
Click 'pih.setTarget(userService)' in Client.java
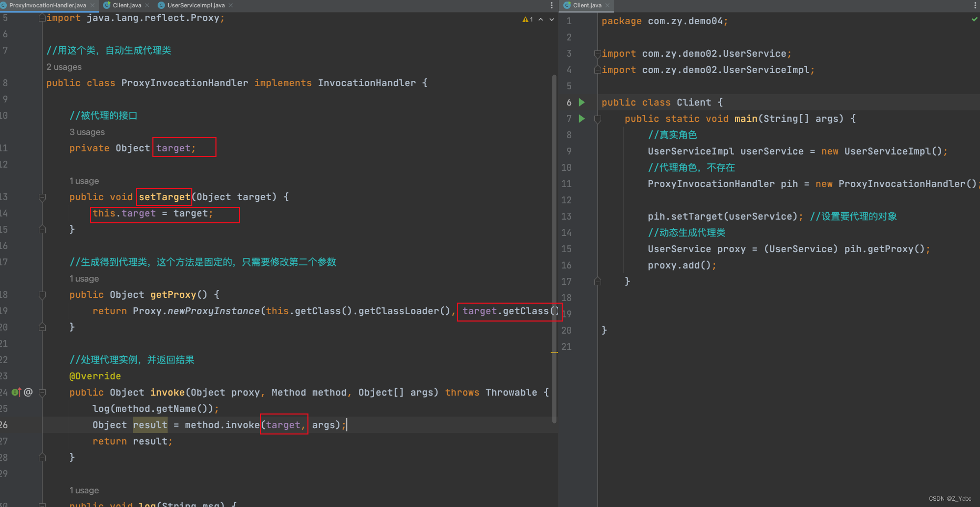coord(723,216)
